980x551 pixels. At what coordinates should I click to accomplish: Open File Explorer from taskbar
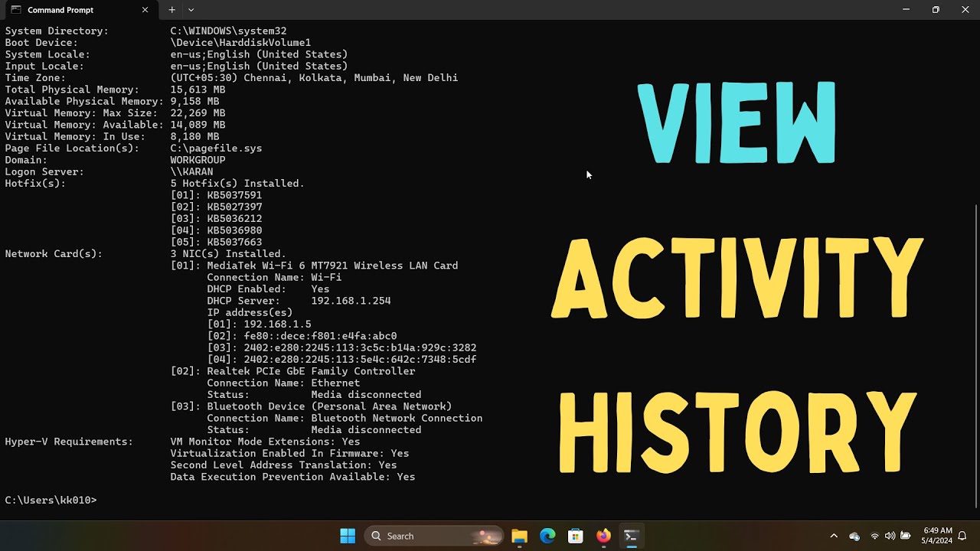[x=519, y=536]
